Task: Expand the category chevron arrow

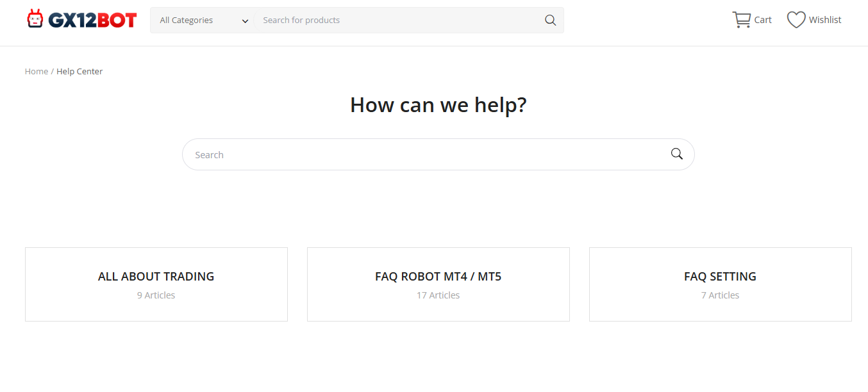Action: 245,21
